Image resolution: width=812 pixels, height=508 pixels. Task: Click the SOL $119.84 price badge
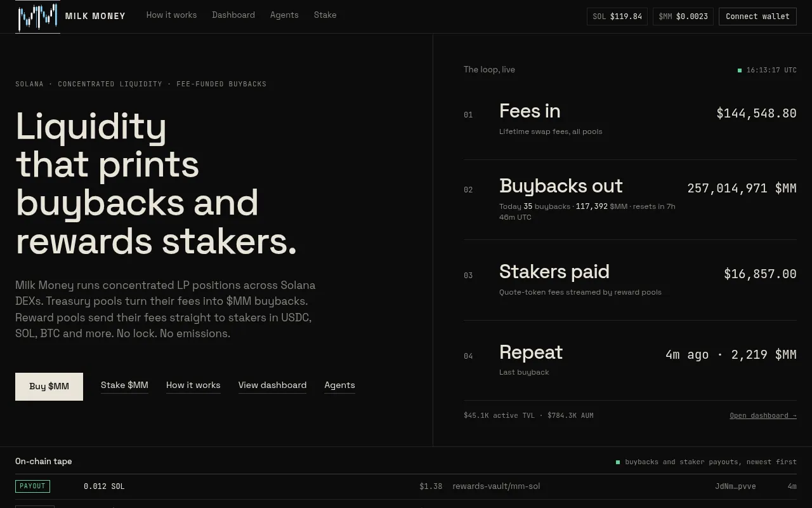point(617,17)
